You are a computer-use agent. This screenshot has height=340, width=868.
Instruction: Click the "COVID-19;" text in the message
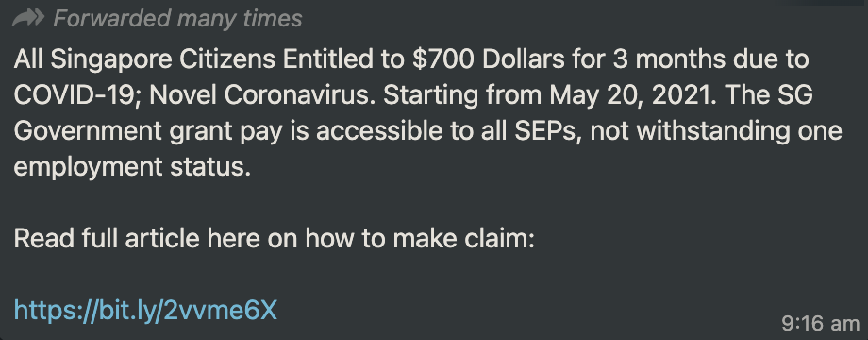[x=77, y=95]
